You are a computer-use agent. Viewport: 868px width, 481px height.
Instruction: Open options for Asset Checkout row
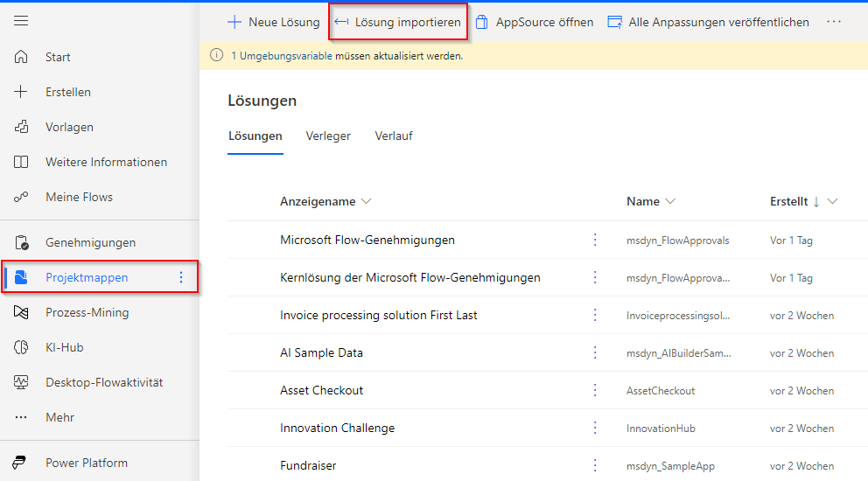pyautogui.click(x=595, y=390)
